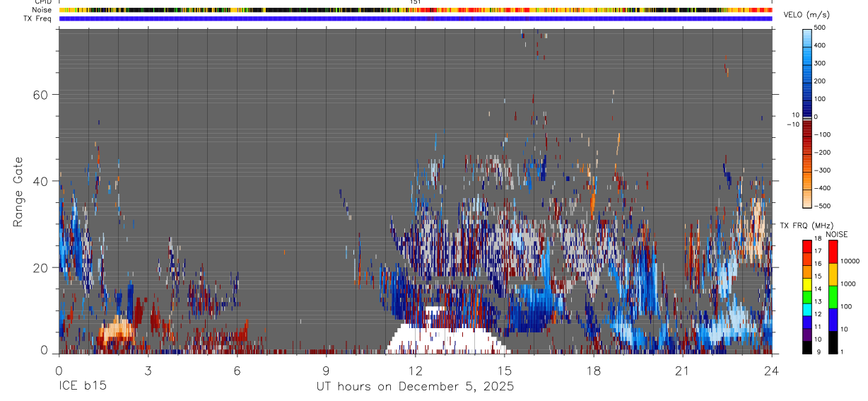Select the -500 tick on velocity scale

coord(821,206)
